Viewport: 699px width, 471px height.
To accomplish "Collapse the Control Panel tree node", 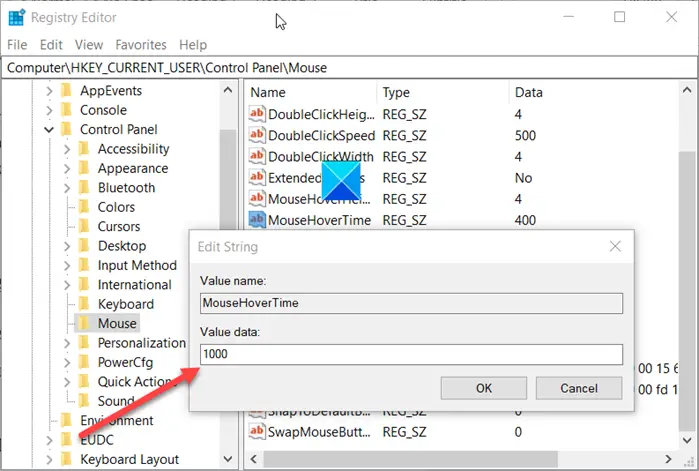I will [x=49, y=130].
